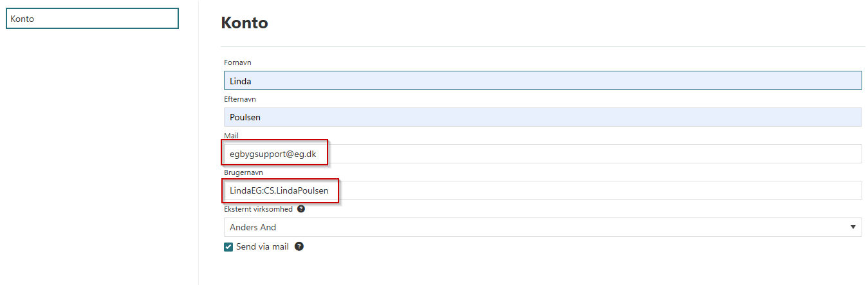Uncheck the Send via mail checkbox

tap(228, 246)
